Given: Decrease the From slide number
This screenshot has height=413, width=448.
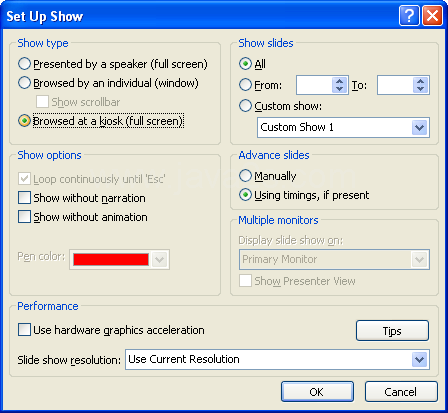Looking at the screenshot, I should [340, 89].
